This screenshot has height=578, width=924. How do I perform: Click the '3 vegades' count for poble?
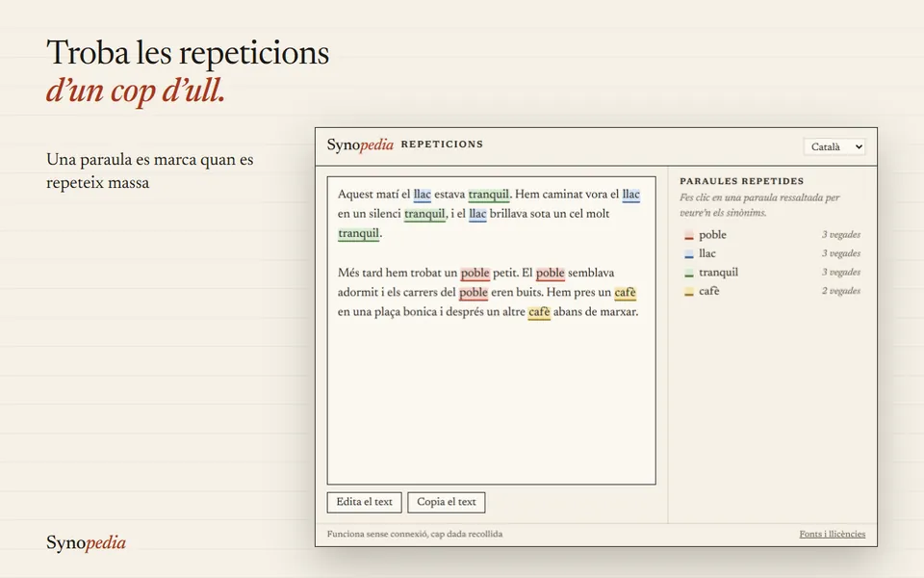click(841, 235)
